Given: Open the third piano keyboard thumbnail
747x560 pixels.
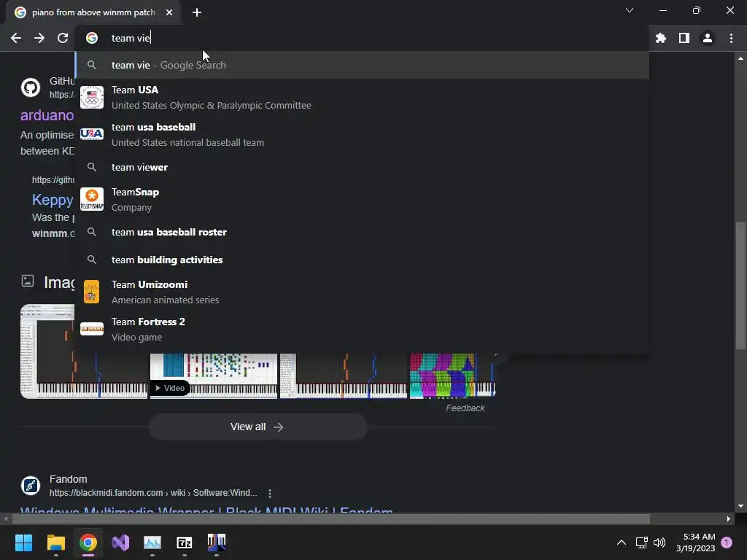Looking at the screenshot, I should (x=344, y=376).
